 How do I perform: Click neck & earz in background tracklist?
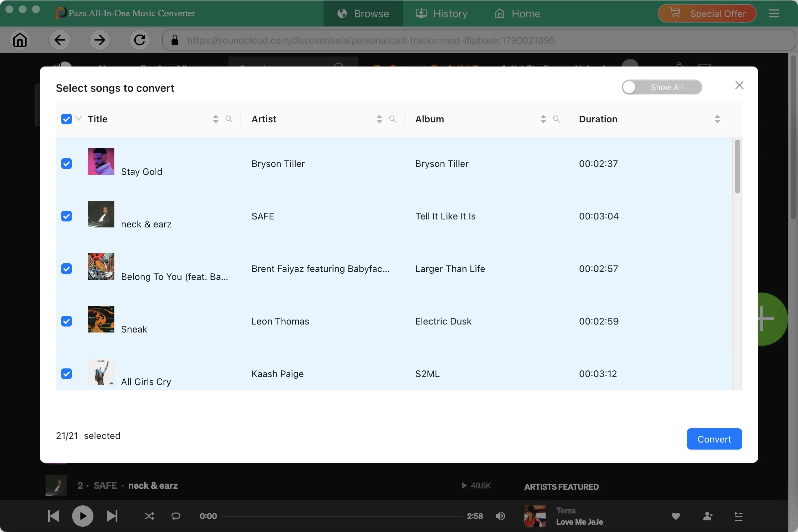click(153, 485)
